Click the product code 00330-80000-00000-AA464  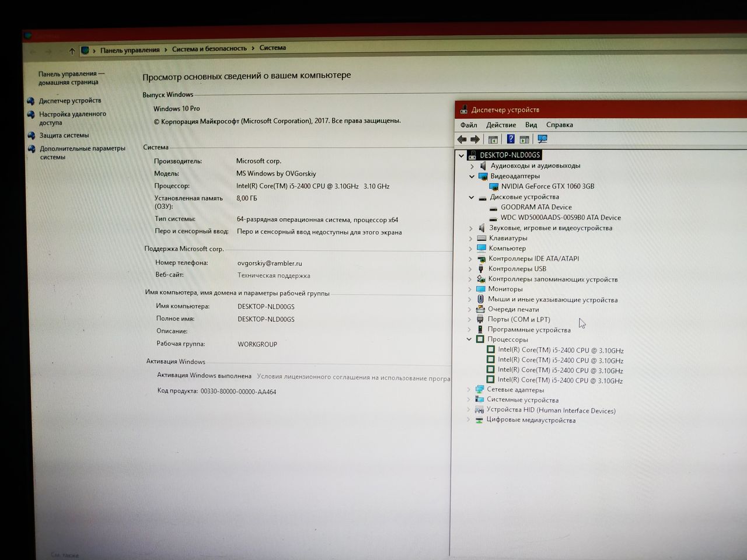point(238,391)
